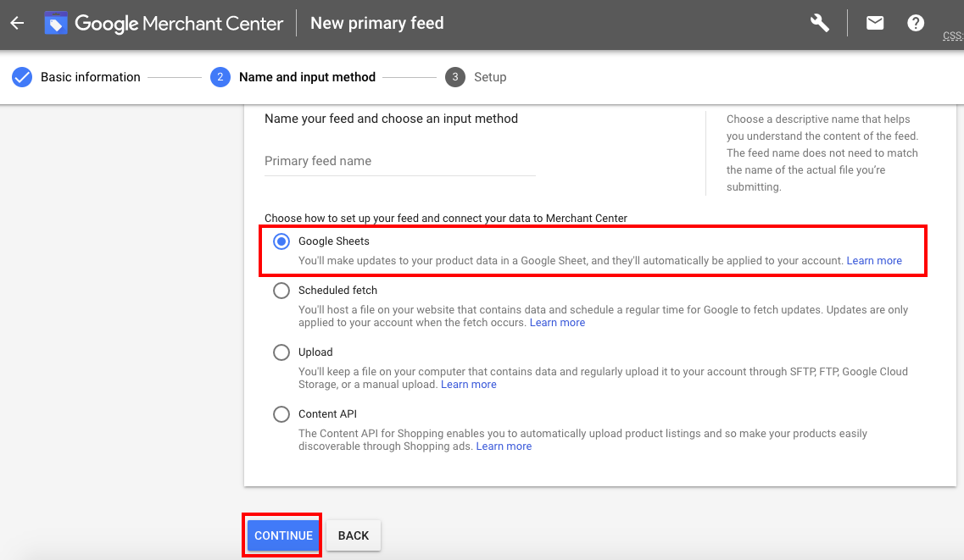Go to the Basic information step
Viewport: 964px width, 560px height.
[90, 77]
